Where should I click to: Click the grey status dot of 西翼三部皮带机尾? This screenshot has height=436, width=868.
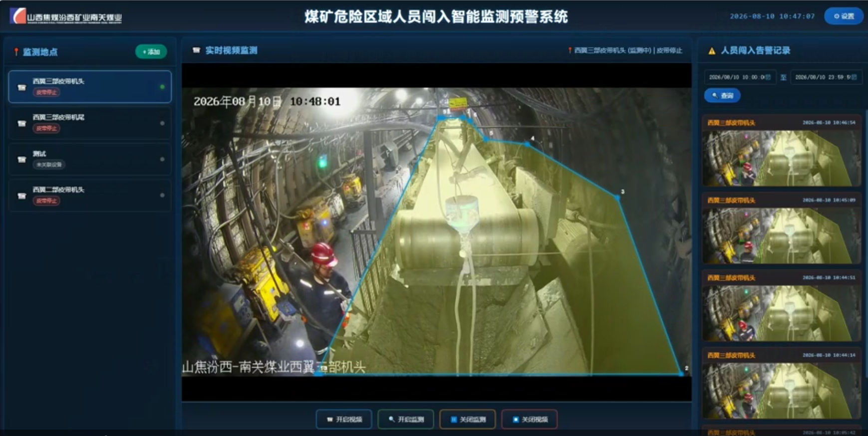162,123
